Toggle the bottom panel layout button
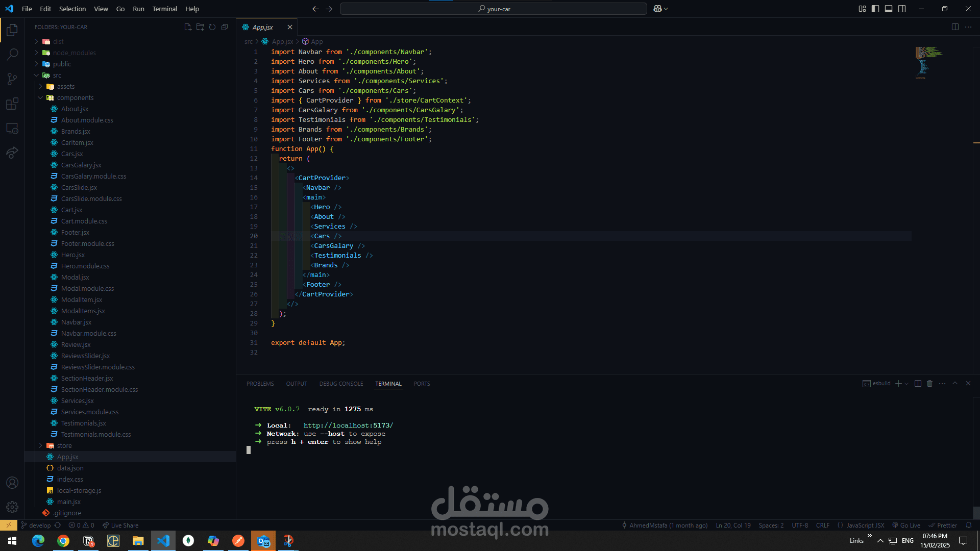Screen dimensions: 980x551 [889, 9]
